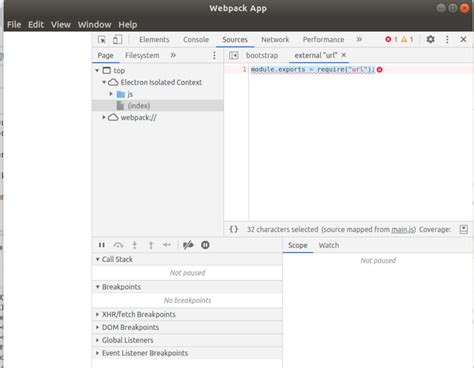Viewport: 474px width, 368px height.
Task: Select the Page navigator tab
Action: (105, 55)
